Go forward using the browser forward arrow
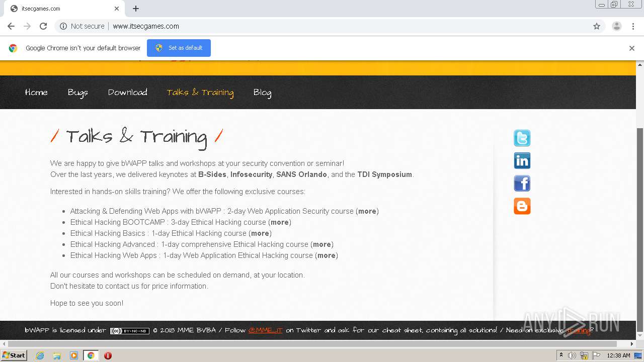The width and height of the screenshot is (644, 362). [27, 26]
